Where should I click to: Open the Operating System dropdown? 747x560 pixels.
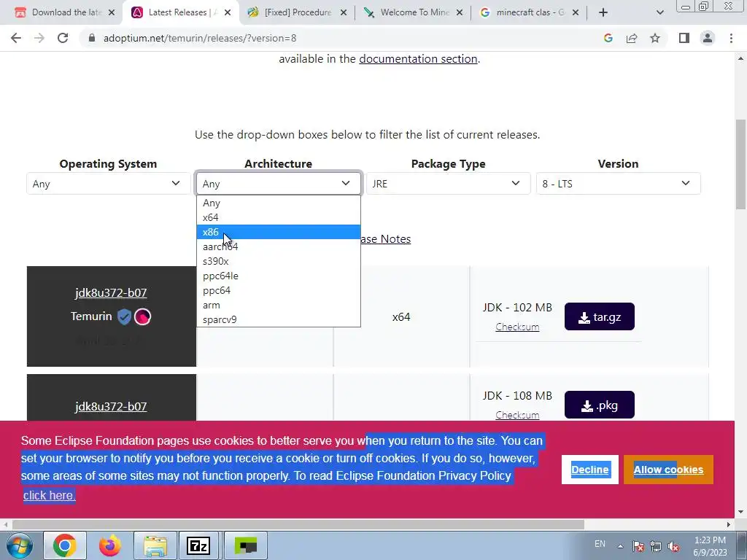[x=108, y=183]
